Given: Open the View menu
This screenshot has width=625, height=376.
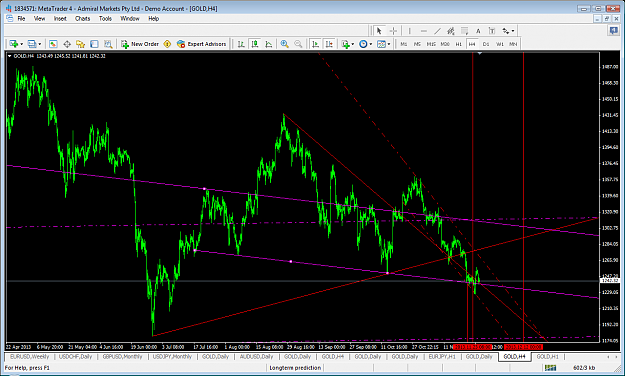Looking at the screenshot, I should click(39, 18).
